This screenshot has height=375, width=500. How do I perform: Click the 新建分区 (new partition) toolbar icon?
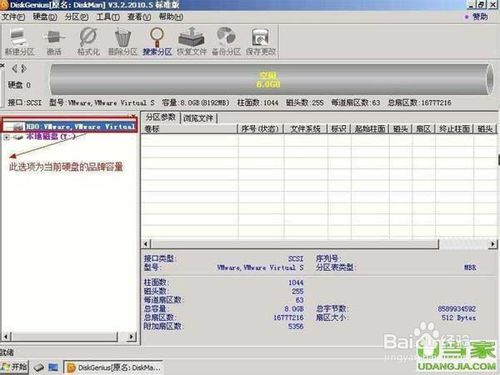pos(19,42)
